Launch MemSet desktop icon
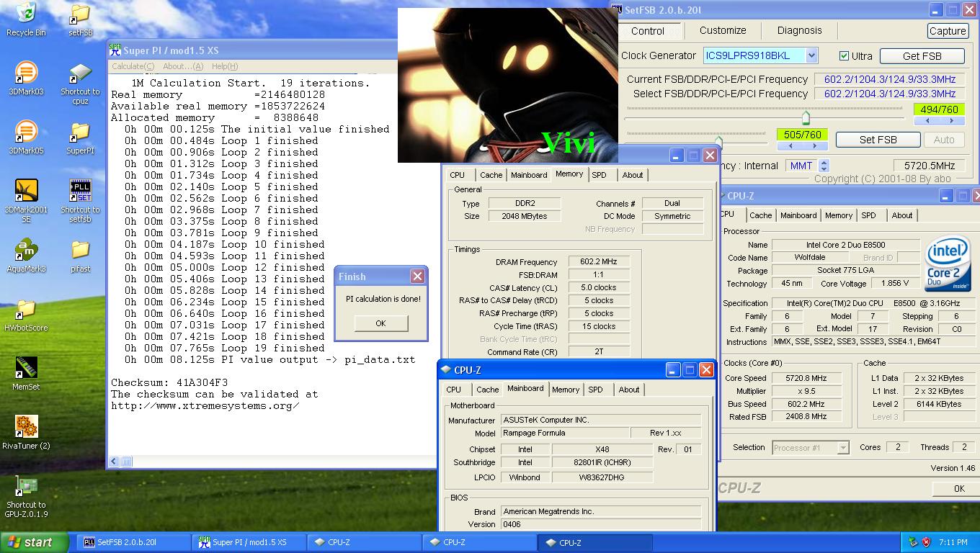Image resolution: width=980 pixels, height=553 pixels. 26,368
